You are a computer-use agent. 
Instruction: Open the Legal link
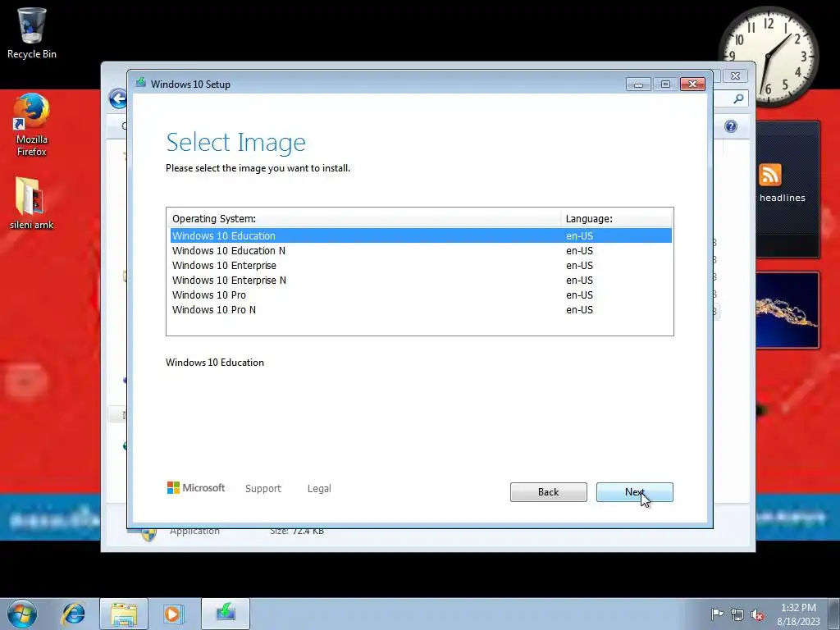(x=319, y=489)
